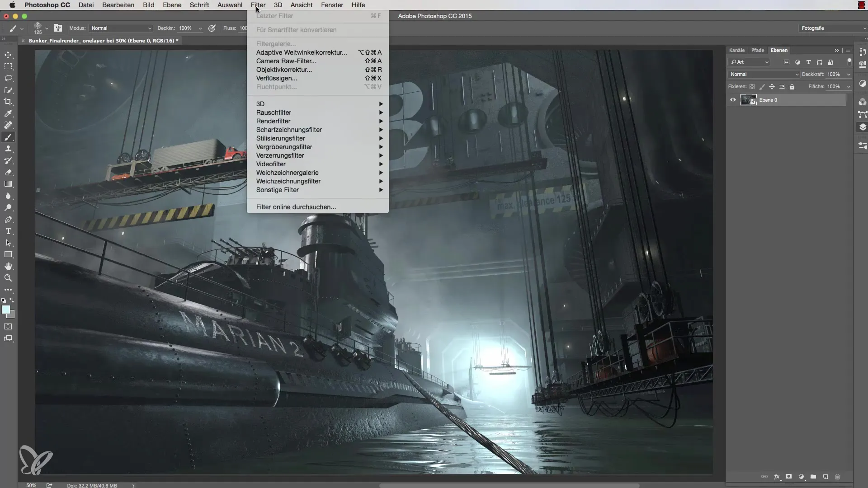Select the Move tool
The image size is (868, 488).
pos(8,55)
